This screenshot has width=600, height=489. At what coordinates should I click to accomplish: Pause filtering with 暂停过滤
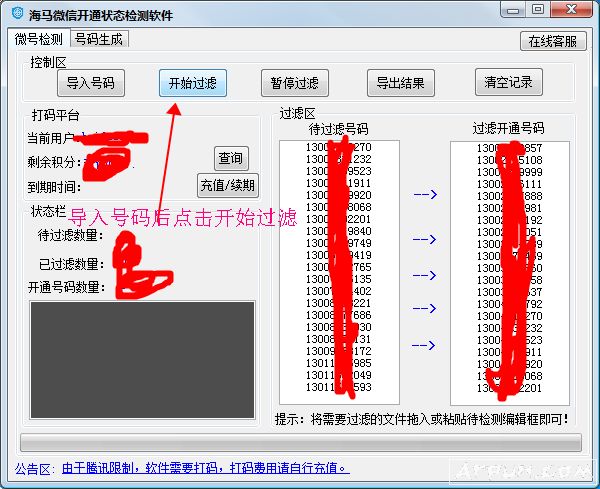tap(295, 83)
